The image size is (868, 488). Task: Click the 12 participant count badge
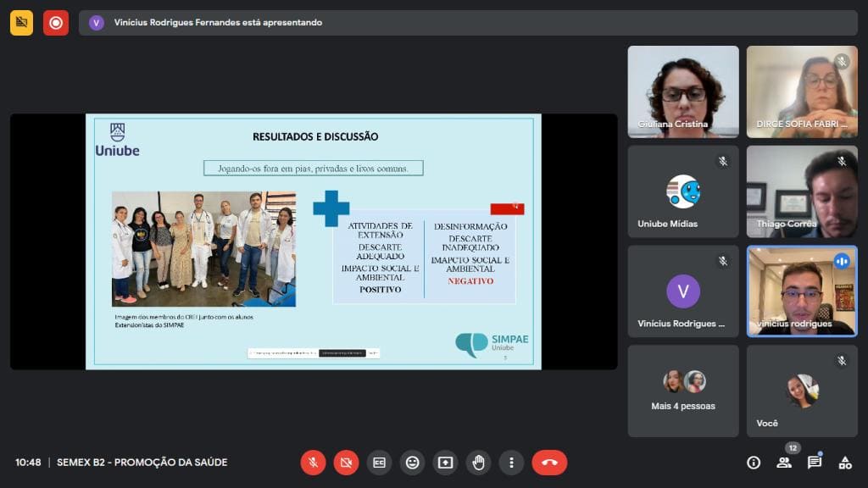click(793, 447)
